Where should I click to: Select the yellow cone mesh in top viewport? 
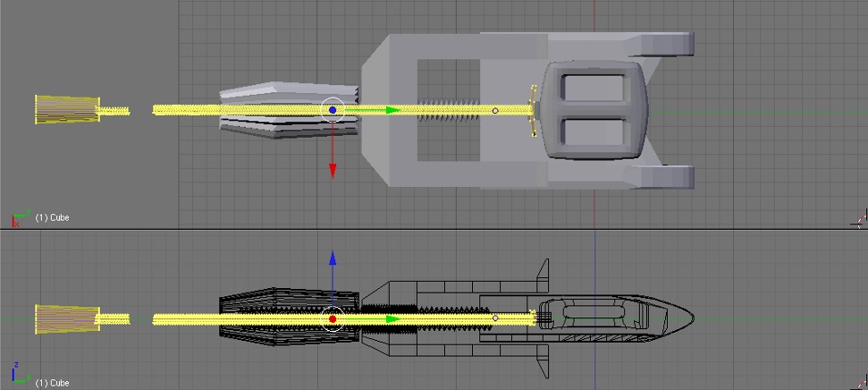(68, 109)
